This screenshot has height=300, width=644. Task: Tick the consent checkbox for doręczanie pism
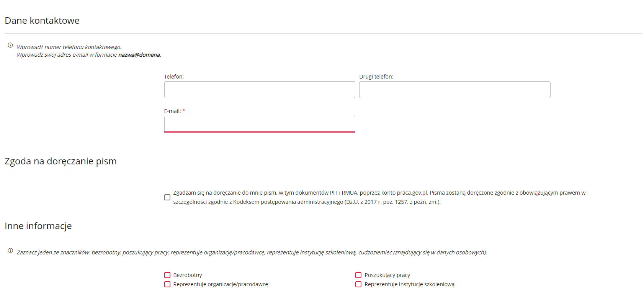(x=167, y=197)
